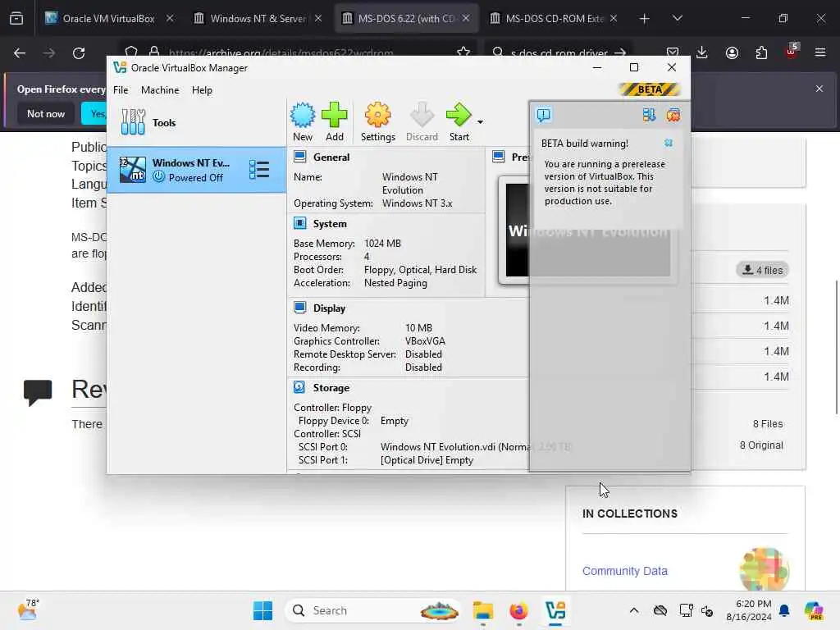
Task: Show hidden system tray icons chevron
Action: pyautogui.click(x=634, y=610)
